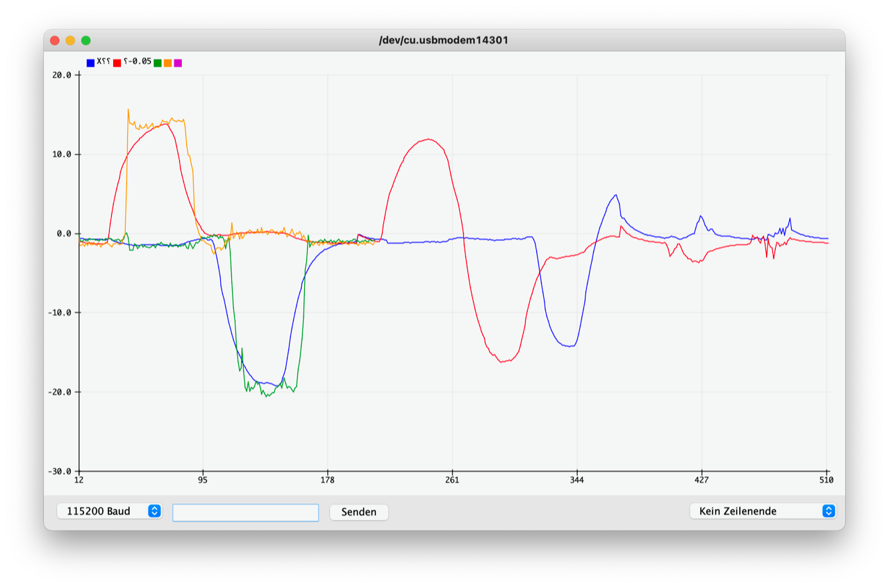The width and height of the screenshot is (889, 588).
Task: Click the green legend color square
Action: (x=158, y=63)
